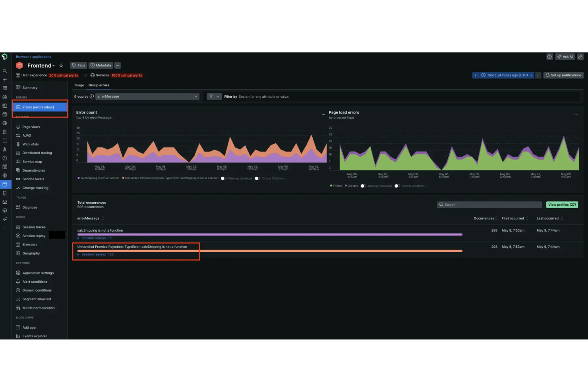Open the Metadata panel
The height and width of the screenshot is (392, 588).
coord(101,65)
